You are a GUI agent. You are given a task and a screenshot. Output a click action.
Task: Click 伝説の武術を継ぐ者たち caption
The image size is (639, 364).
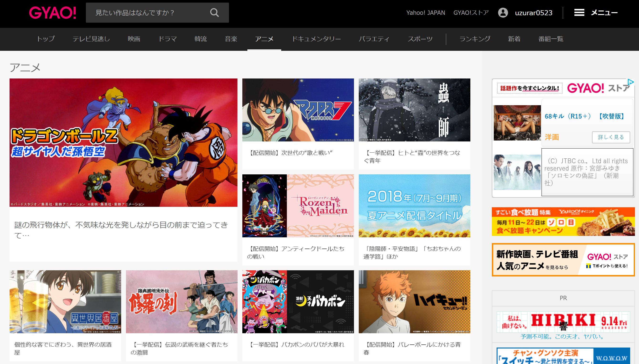(179, 348)
